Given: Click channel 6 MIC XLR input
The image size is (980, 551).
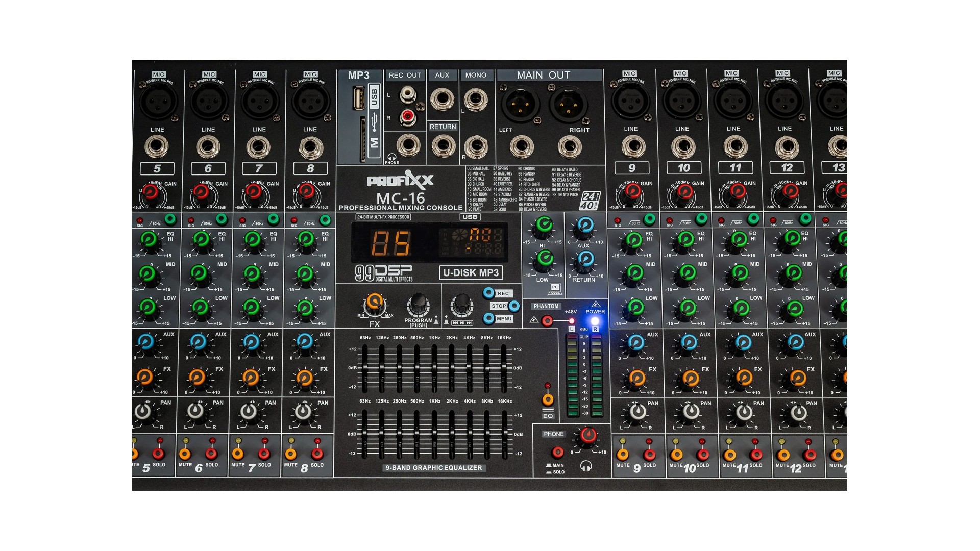Looking at the screenshot, I should (x=209, y=101).
